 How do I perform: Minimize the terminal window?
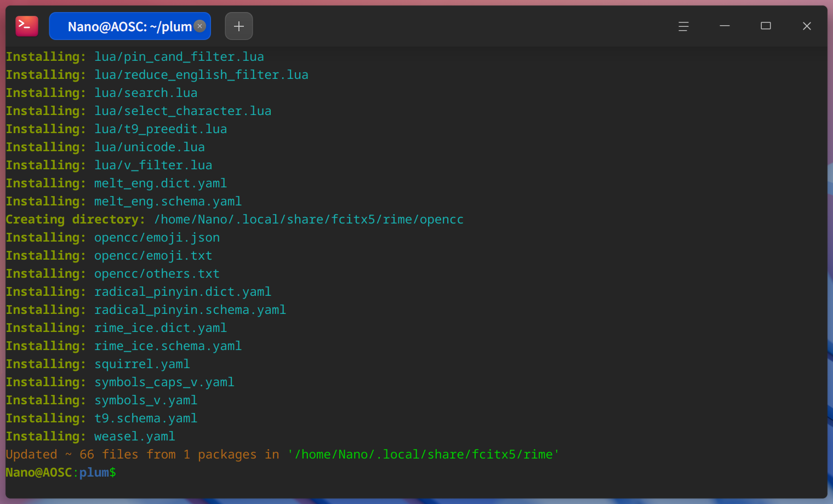[x=724, y=26]
